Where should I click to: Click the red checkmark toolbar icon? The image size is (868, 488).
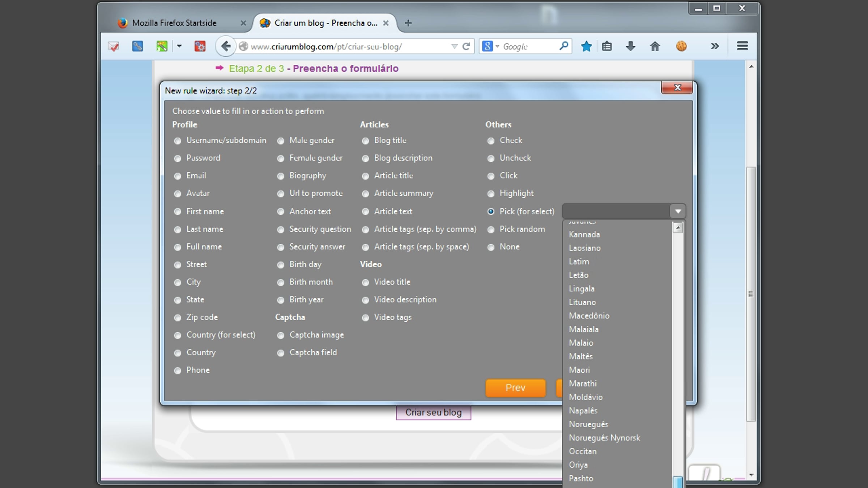coord(114,46)
